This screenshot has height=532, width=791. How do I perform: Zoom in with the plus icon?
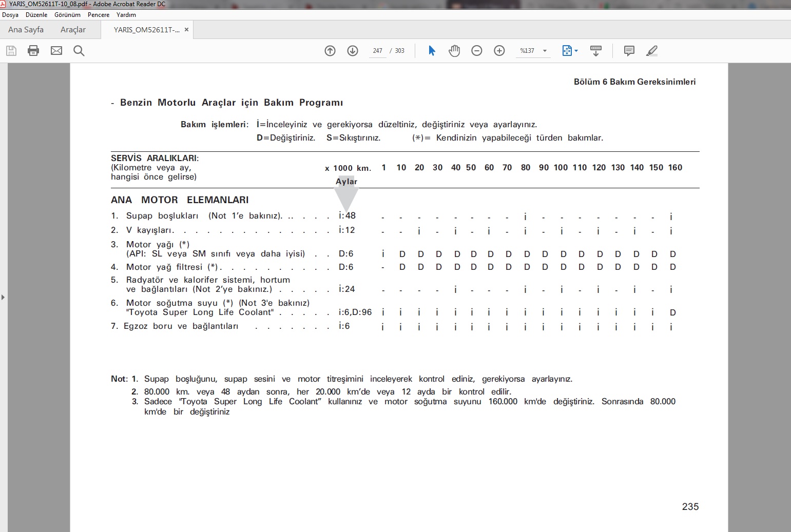tap(499, 51)
